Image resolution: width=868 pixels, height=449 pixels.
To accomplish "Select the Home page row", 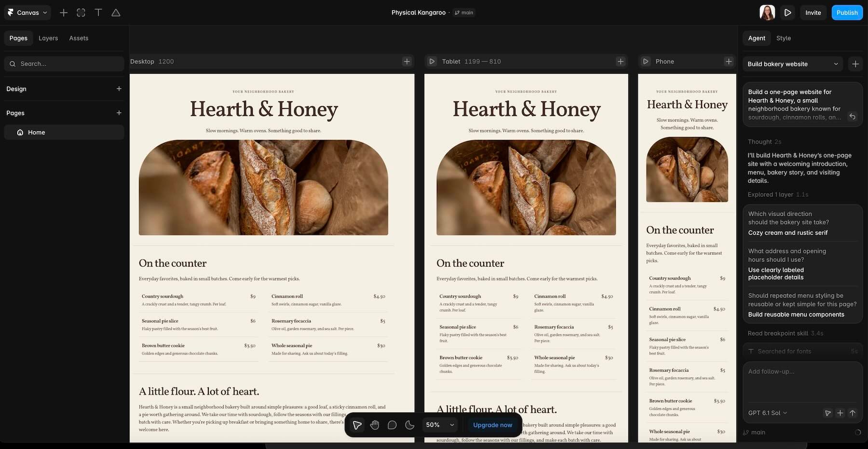I will click(64, 132).
